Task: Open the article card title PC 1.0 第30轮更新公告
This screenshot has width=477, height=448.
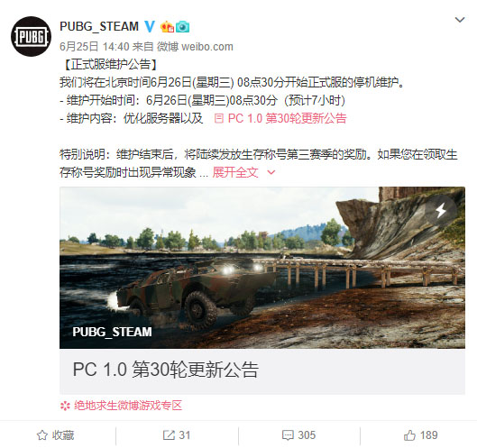Action: [x=166, y=370]
